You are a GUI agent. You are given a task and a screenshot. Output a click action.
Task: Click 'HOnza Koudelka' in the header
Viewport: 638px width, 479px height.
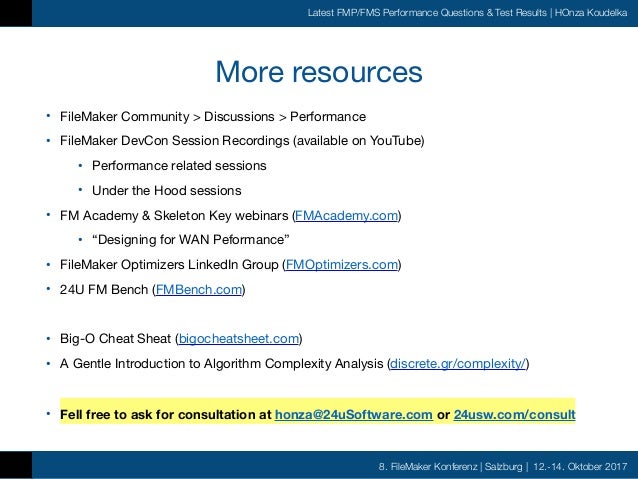coord(591,13)
